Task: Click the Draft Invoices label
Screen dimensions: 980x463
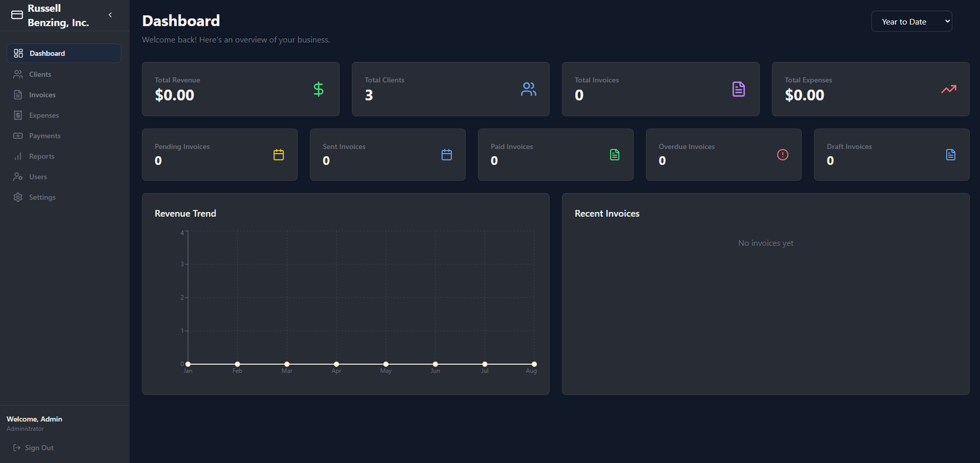Action: (x=850, y=147)
